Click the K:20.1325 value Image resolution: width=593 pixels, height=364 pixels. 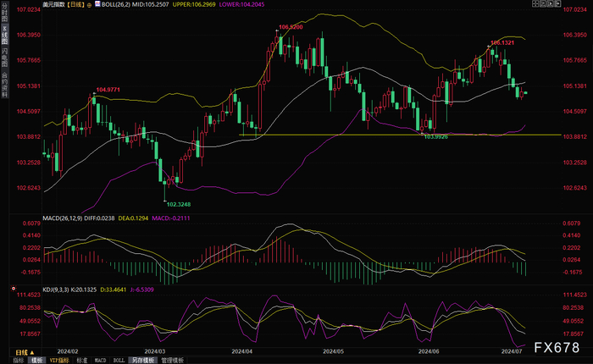(85, 290)
